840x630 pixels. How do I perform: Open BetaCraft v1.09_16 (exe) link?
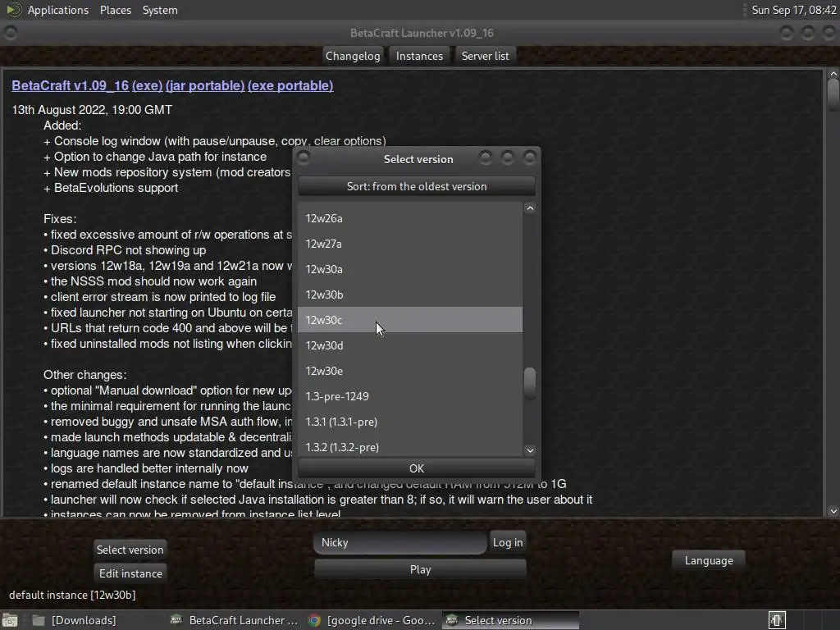coord(87,85)
